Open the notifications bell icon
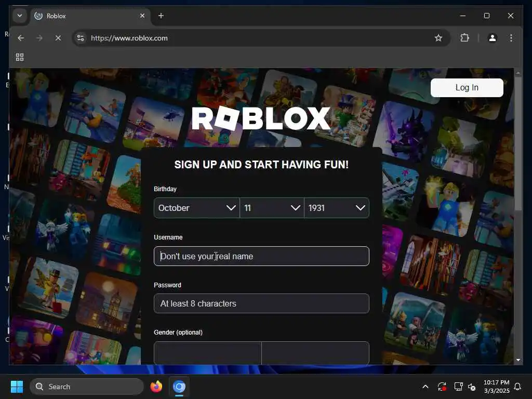Viewport: 532px width, 399px height. pyautogui.click(x=517, y=387)
